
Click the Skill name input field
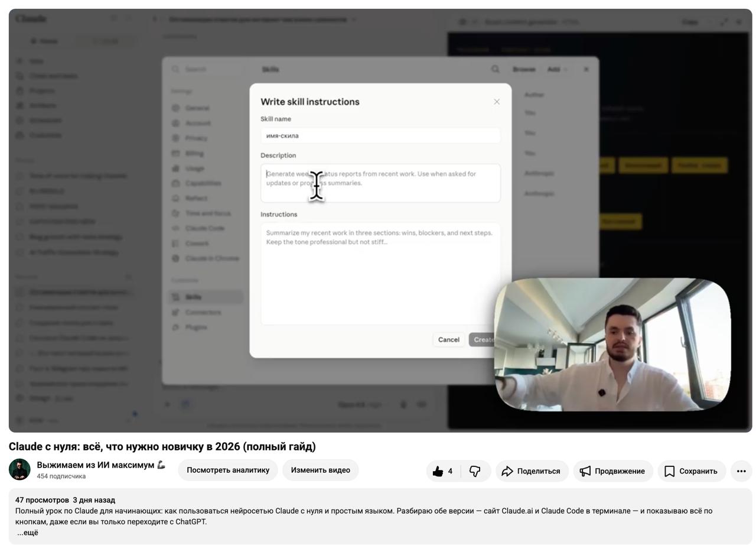(x=380, y=135)
